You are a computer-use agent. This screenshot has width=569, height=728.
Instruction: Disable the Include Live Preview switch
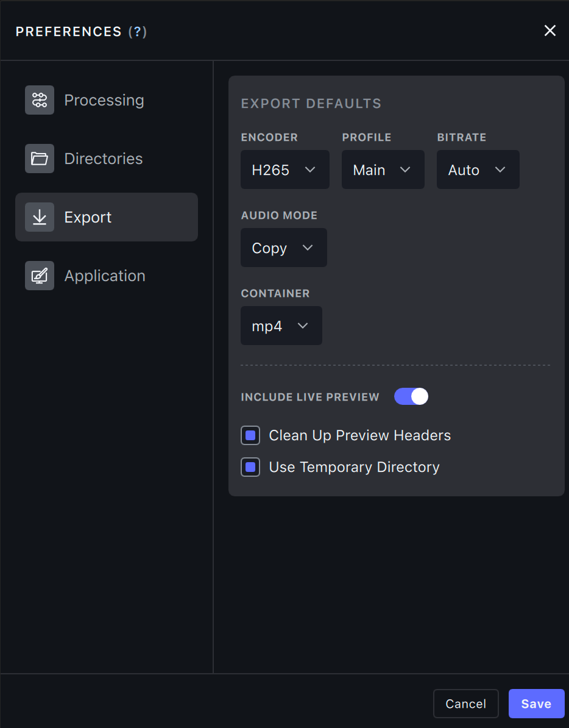pyautogui.click(x=411, y=397)
